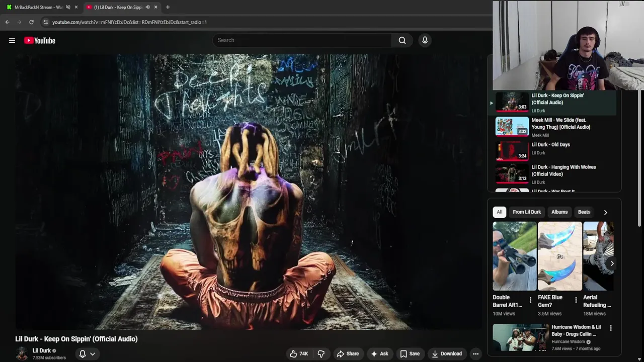Image resolution: width=644 pixels, height=362 pixels.
Task: Click the search magnifier button
Action: (x=402, y=40)
